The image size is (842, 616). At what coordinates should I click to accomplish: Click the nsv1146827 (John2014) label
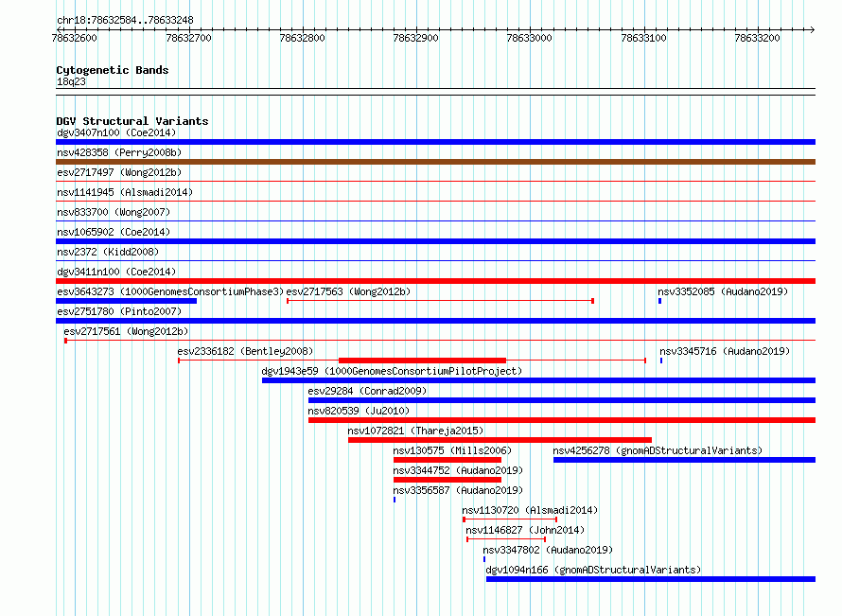[x=525, y=530]
